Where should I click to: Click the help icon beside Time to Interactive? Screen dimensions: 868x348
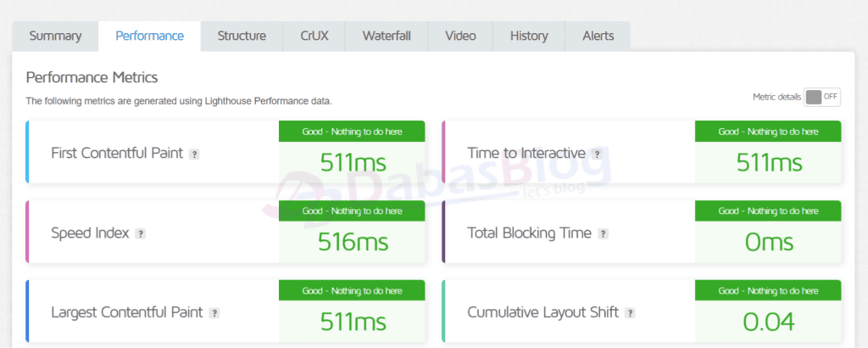tap(596, 154)
